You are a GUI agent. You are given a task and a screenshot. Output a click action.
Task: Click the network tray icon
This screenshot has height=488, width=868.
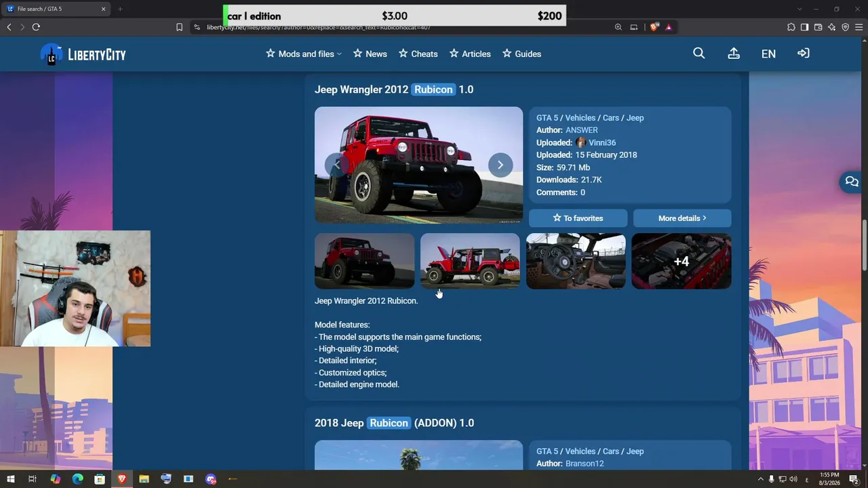[782, 479]
